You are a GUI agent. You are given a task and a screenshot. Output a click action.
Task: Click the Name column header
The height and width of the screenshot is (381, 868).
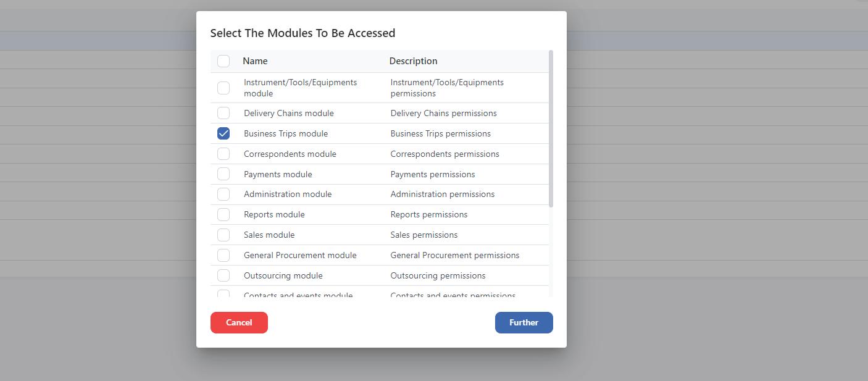255,61
